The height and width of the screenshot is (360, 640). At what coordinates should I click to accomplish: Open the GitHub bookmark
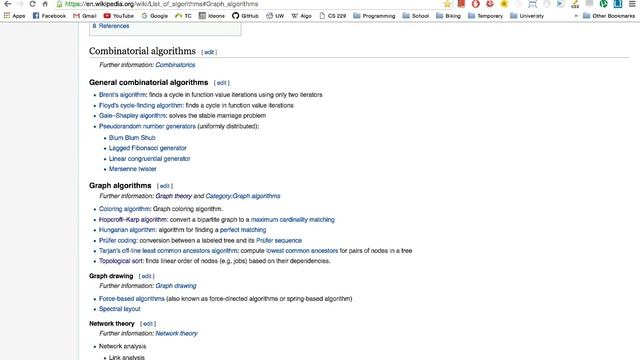pyautogui.click(x=245, y=16)
